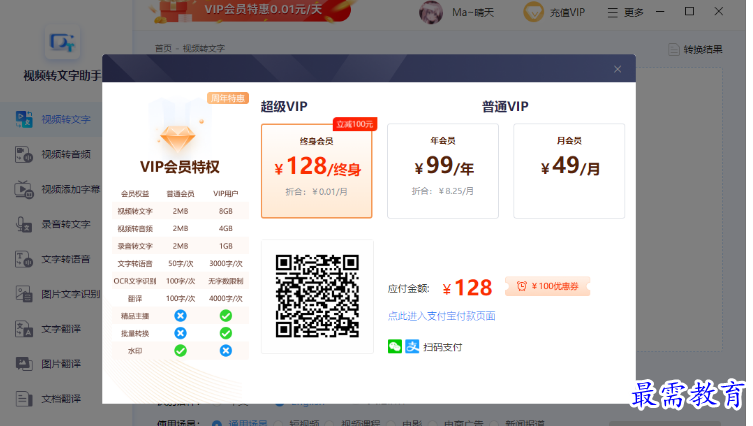Minimize the application window
This screenshot has width=753, height=426.
(x=660, y=12)
